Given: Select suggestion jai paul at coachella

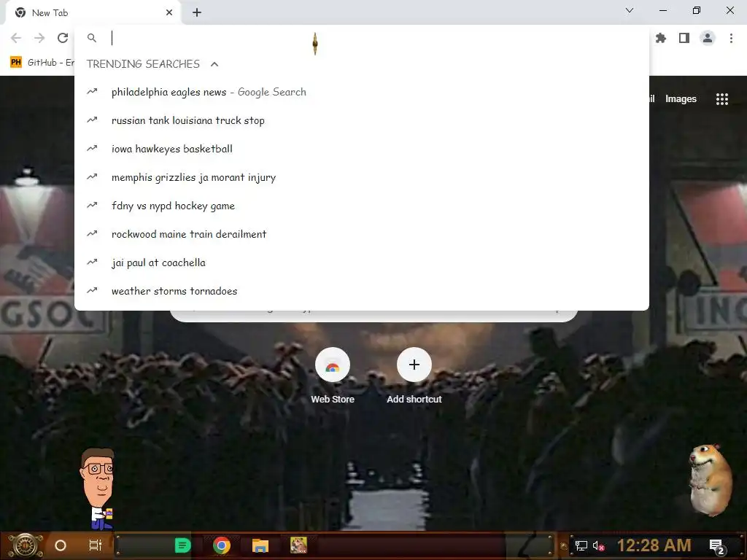Looking at the screenshot, I should point(362,262).
